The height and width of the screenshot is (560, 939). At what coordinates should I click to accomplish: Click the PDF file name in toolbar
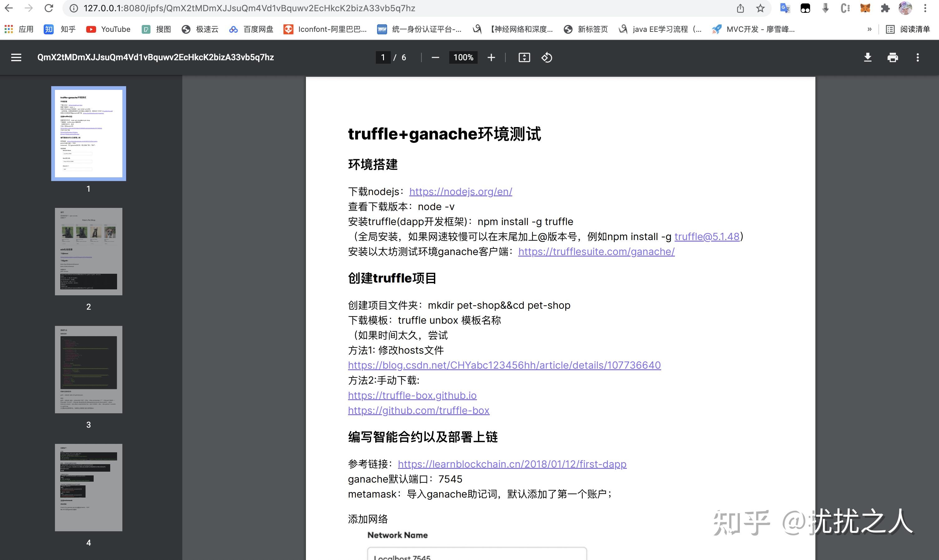coord(155,57)
